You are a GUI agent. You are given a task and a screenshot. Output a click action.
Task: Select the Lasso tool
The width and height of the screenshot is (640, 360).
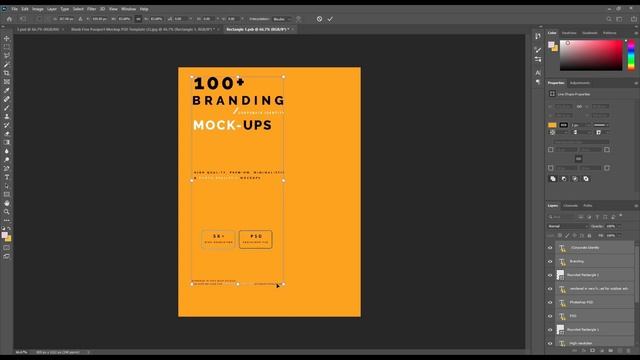(x=7, y=56)
